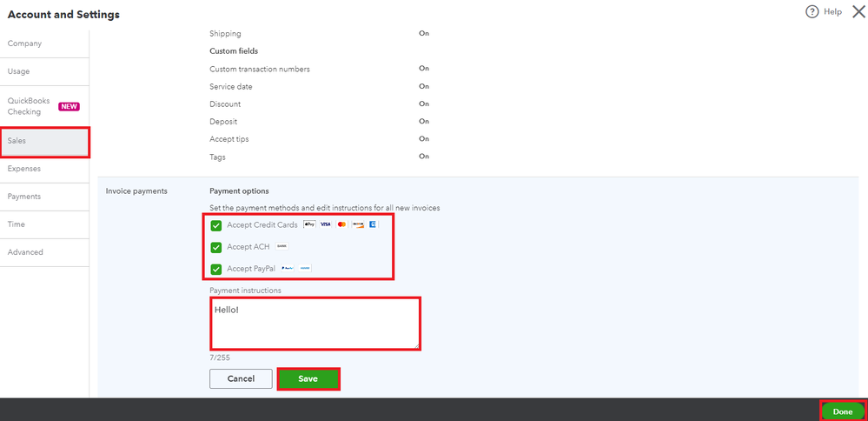The image size is (868, 421).
Task: Uncheck the Accept ACH checkbox
Action: coord(216,247)
